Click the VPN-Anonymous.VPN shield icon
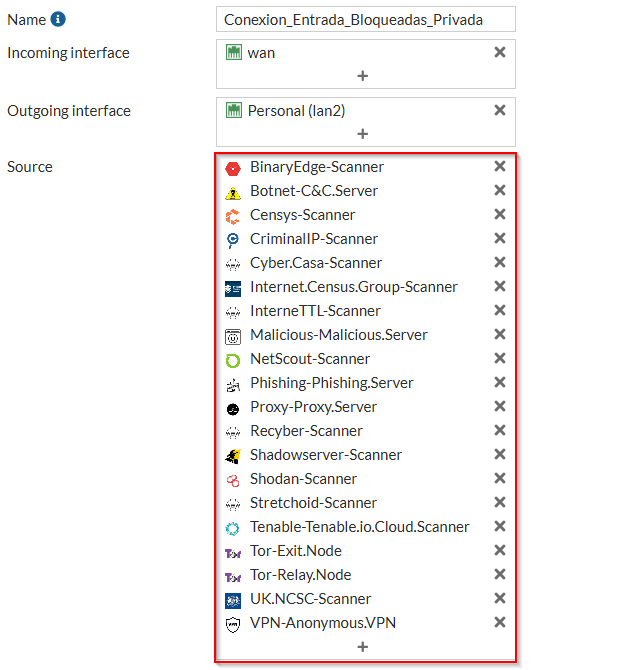Screen dimensions: 633x670 233,623
